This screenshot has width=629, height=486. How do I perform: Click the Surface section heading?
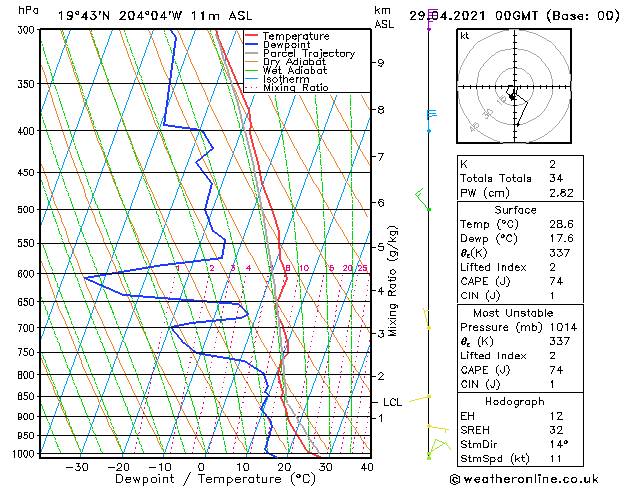(x=515, y=210)
